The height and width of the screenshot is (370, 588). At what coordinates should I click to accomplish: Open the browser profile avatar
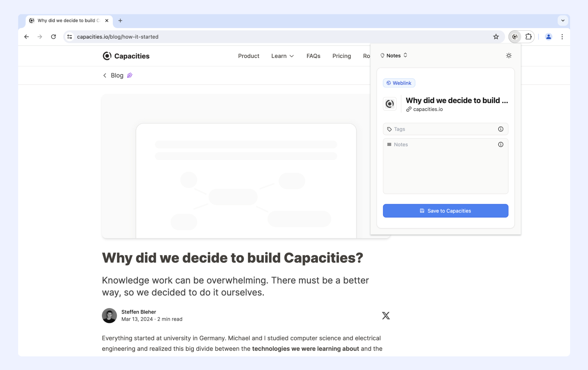coord(548,37)
